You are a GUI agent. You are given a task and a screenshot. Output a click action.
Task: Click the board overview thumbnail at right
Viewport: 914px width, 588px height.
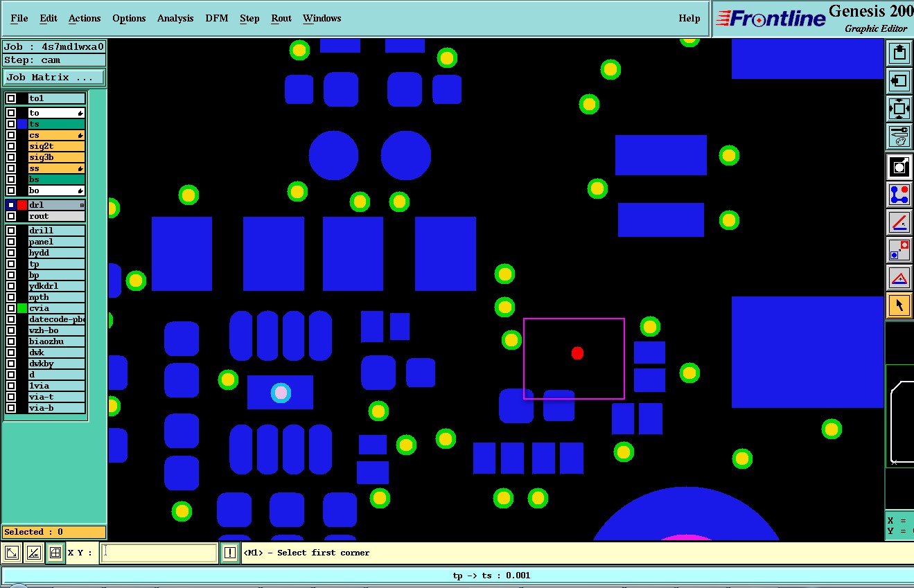(899, 416)
